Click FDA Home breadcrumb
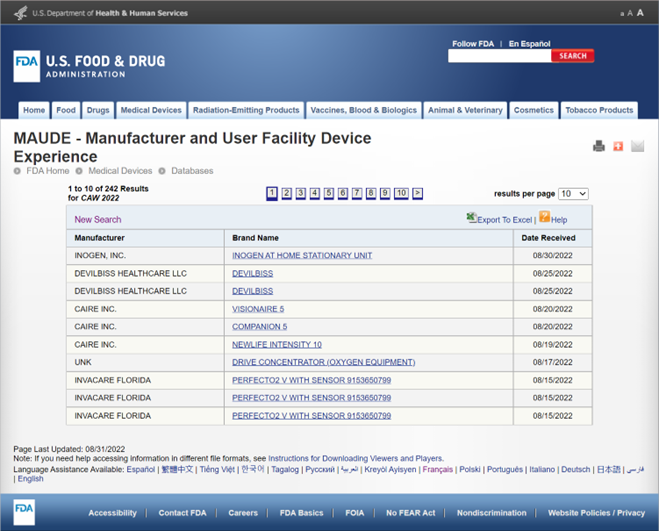This screenshot has height=531, width=659. 47,171
